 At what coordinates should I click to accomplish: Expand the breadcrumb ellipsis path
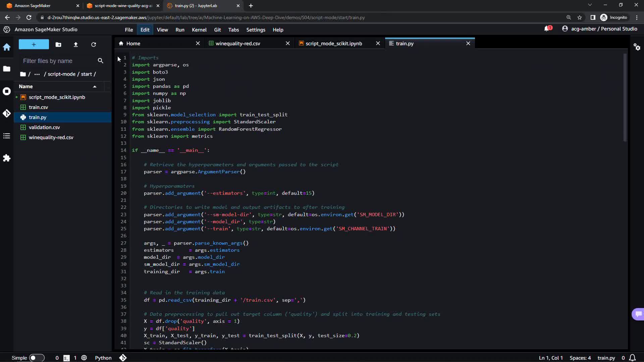coord(37,74)
